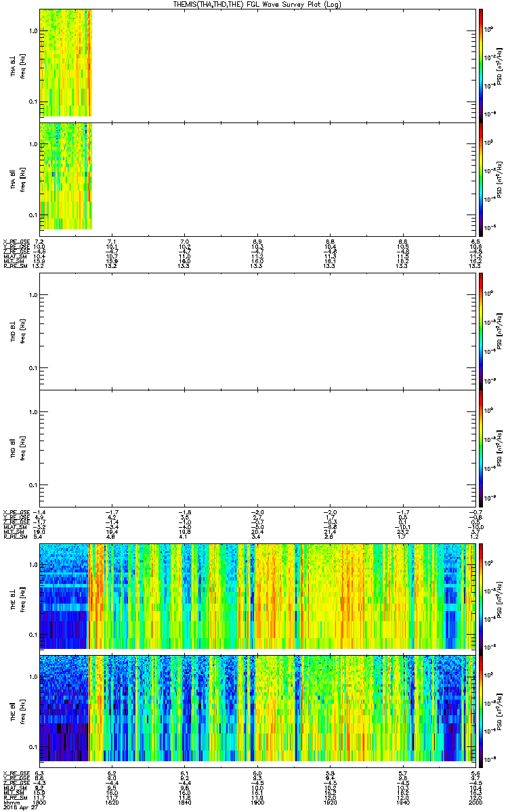Viewport: 508px width, 812px height.
Task: Click the 1840 time tick label
Action: pos(184,802)
